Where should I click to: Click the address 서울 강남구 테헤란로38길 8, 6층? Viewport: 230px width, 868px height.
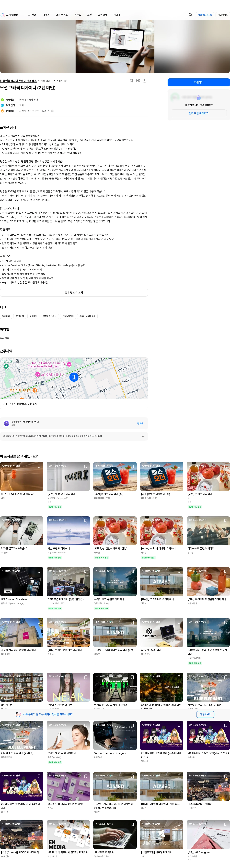point(20,404)
